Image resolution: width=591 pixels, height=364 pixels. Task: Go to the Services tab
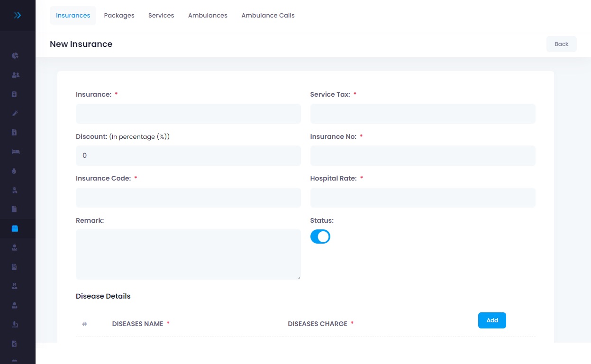coord(161,16)
